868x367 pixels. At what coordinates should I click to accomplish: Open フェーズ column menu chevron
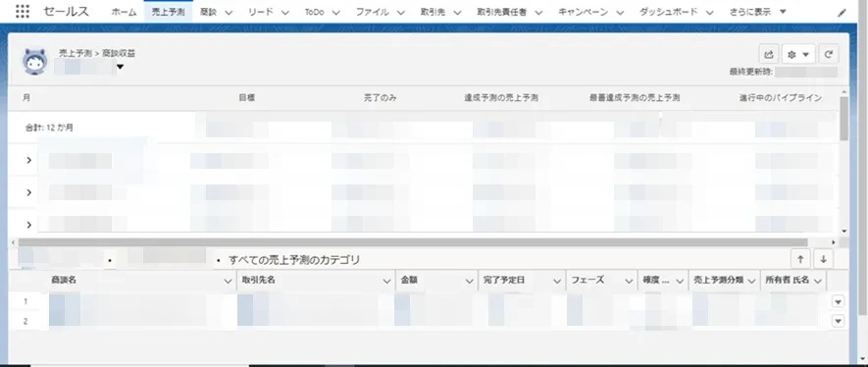point(629,282)
